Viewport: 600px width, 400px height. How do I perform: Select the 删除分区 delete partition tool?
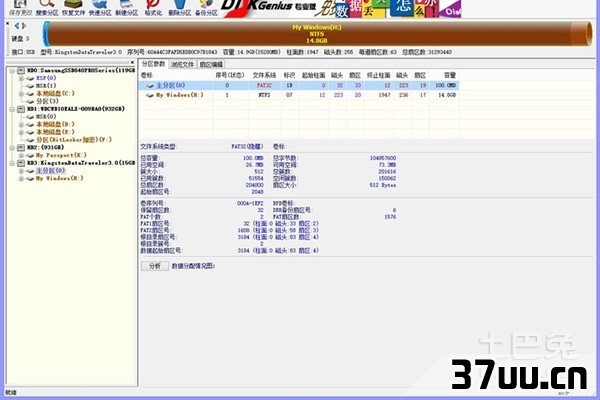click(179, 7)
